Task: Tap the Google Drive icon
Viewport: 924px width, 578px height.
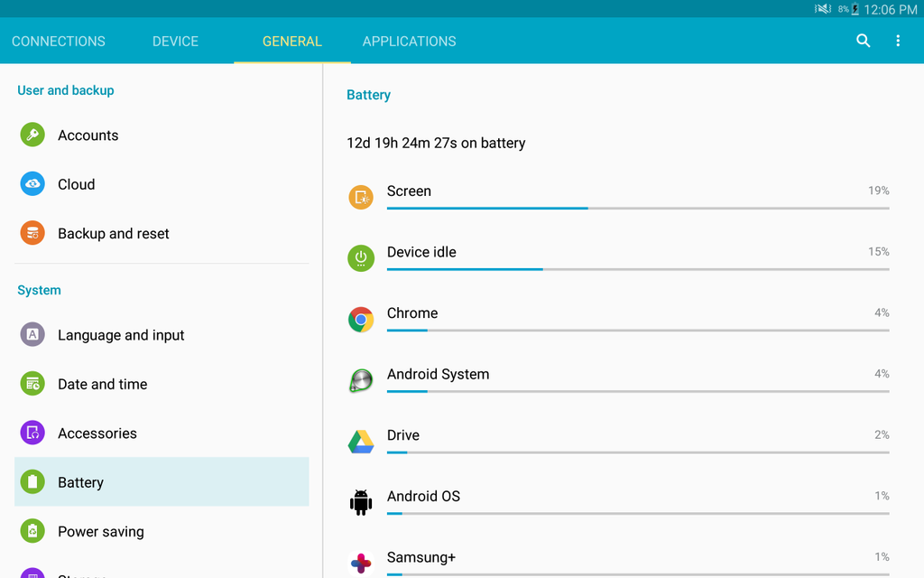Action: tap(361, 442)
